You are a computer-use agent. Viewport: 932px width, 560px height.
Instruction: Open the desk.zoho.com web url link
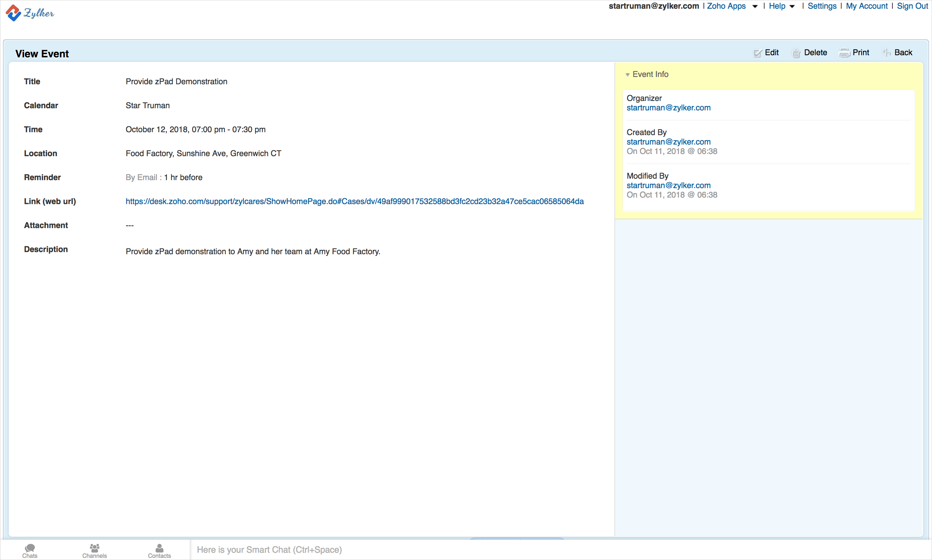coord(355,202)
